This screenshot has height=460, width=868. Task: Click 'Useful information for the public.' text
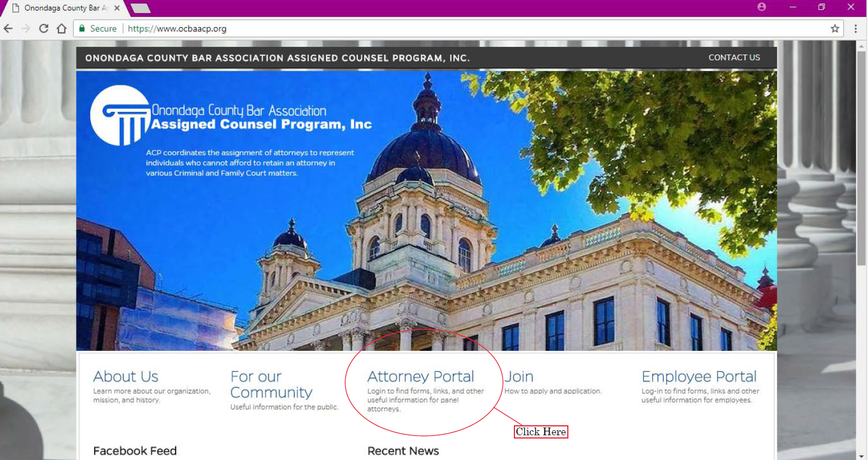point(284,407)
